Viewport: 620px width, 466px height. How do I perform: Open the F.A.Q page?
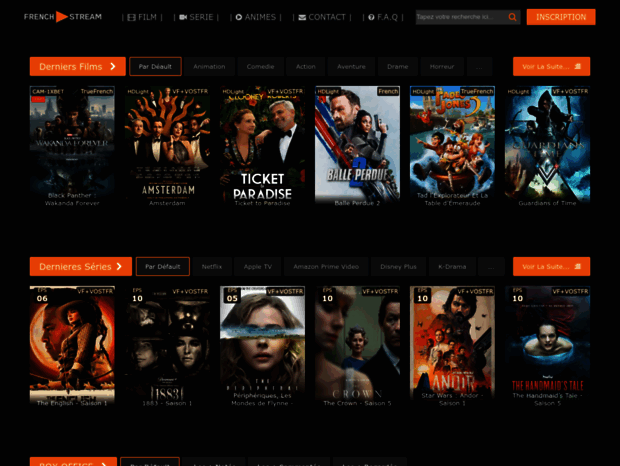tap(383, 17)
